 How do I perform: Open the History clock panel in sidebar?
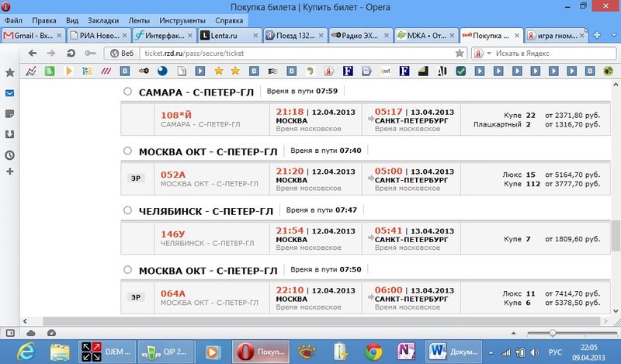[x=10, y=154]
